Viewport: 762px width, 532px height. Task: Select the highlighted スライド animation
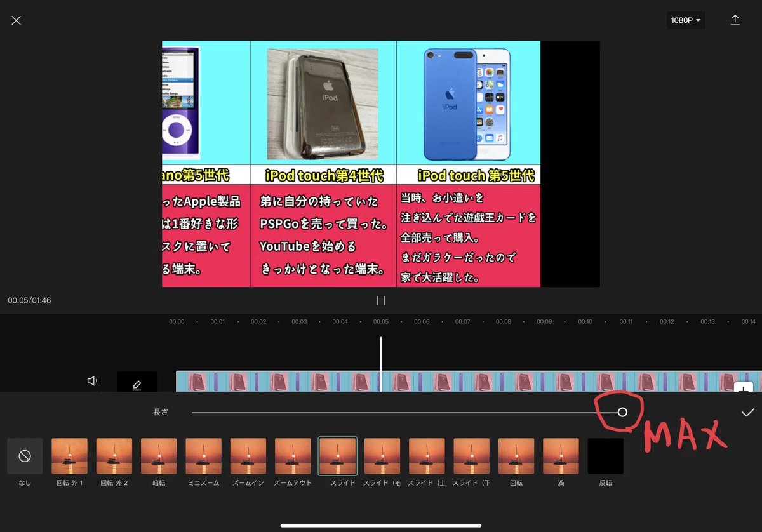click(338, 456)
